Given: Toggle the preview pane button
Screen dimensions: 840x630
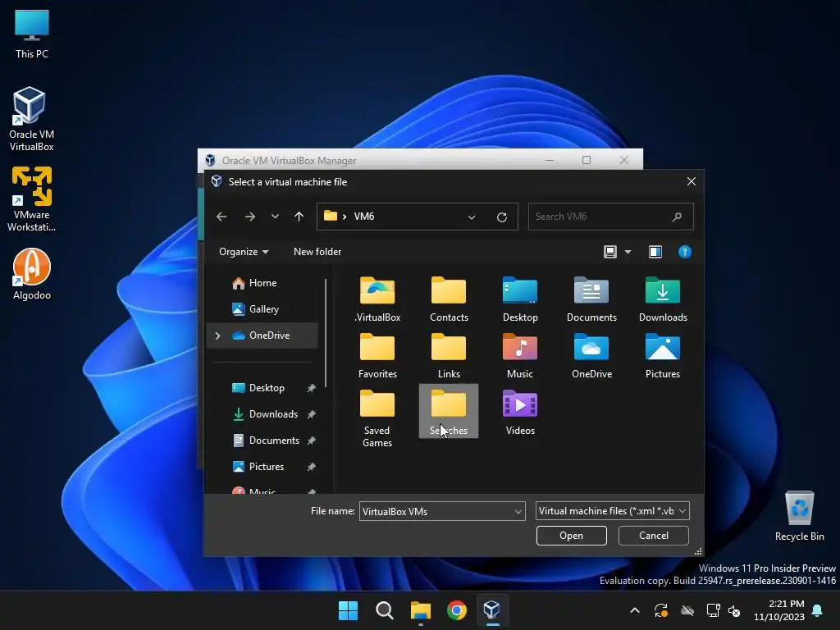Looking at the screenshot, I should tap(655, 252).
